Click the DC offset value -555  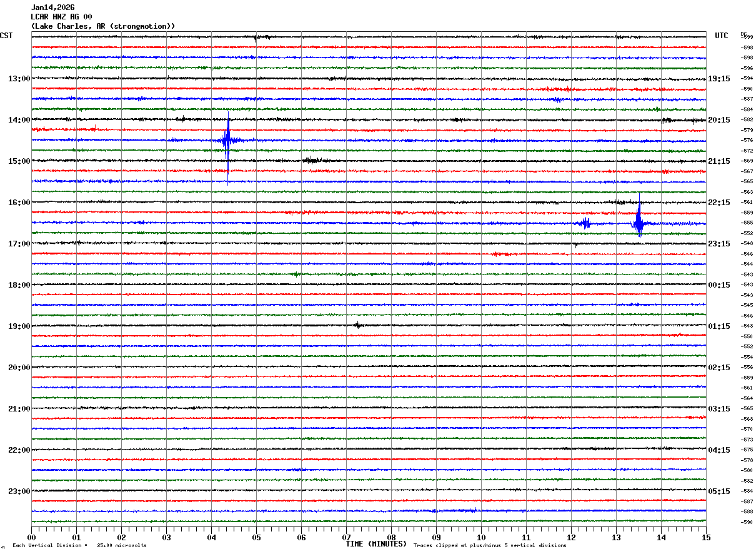click(x=747, y=223)
